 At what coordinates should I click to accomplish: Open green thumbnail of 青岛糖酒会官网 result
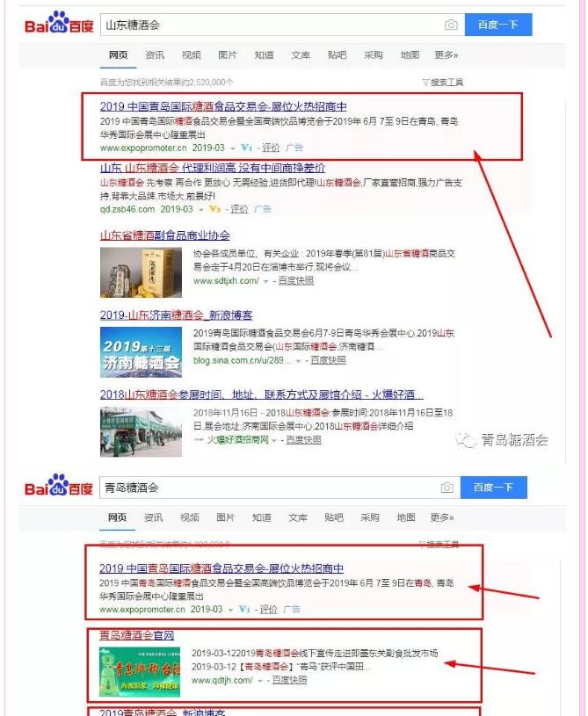coord(140,672)
